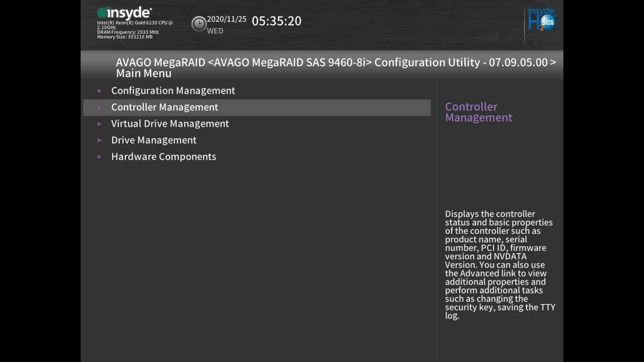Click the clock icon beside the date

[x=198, y=24]
